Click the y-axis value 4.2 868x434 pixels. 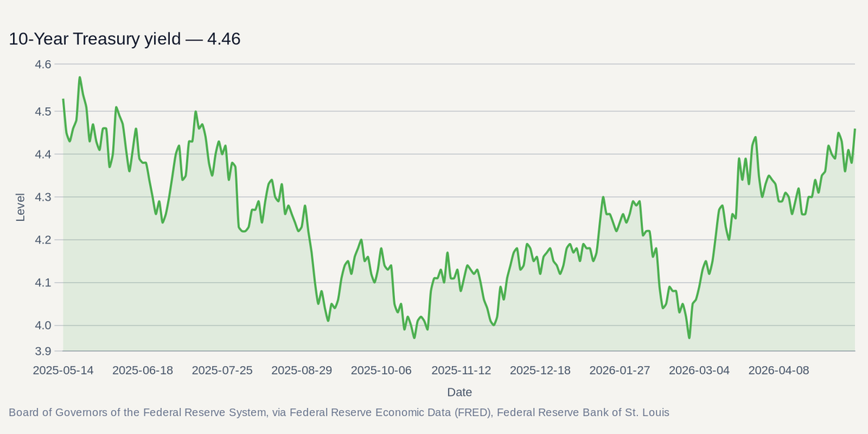pos(43,239)
